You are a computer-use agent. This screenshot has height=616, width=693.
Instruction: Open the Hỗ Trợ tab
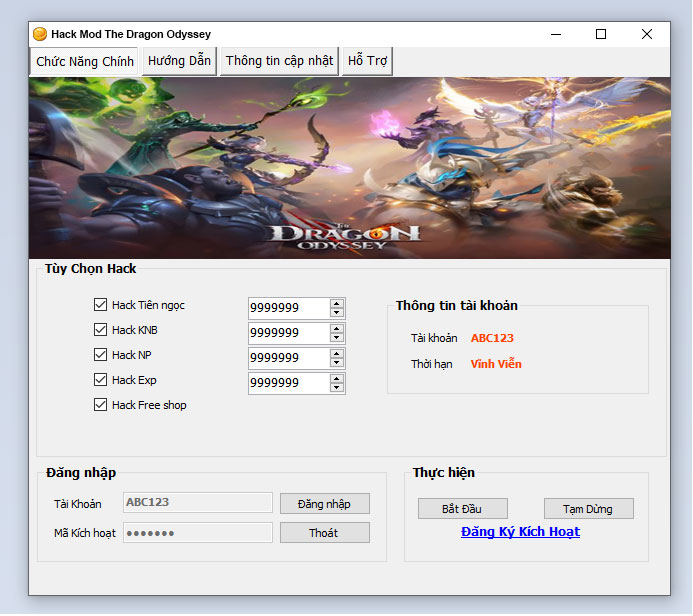(x=367, y=61)
